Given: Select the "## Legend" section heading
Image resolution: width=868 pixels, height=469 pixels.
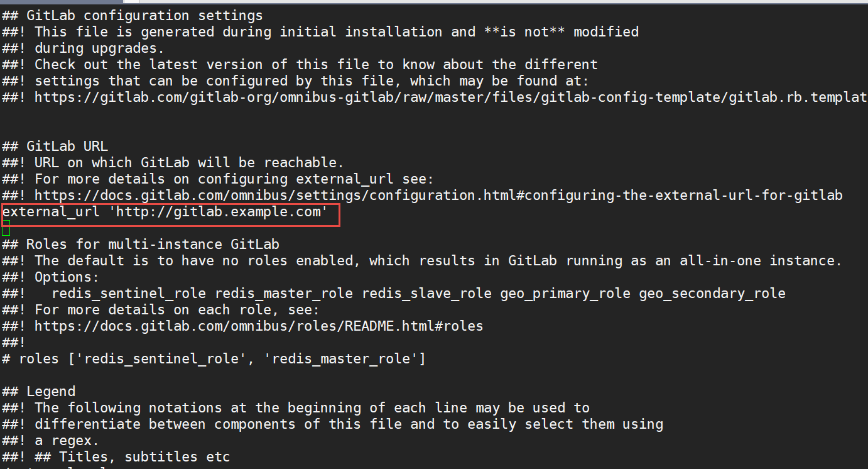Looking at the screenshot, I should 39,392.
